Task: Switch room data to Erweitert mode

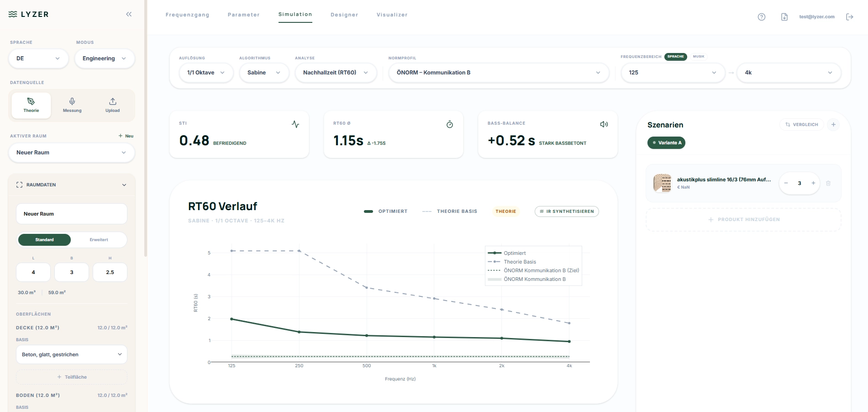Action: [x=99, y=240]
